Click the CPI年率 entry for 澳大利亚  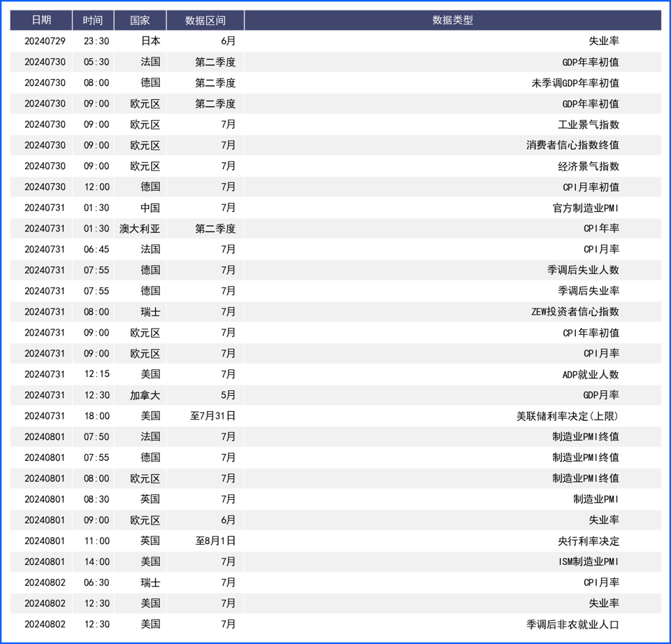pyautogui.click(x=601, y=229)
